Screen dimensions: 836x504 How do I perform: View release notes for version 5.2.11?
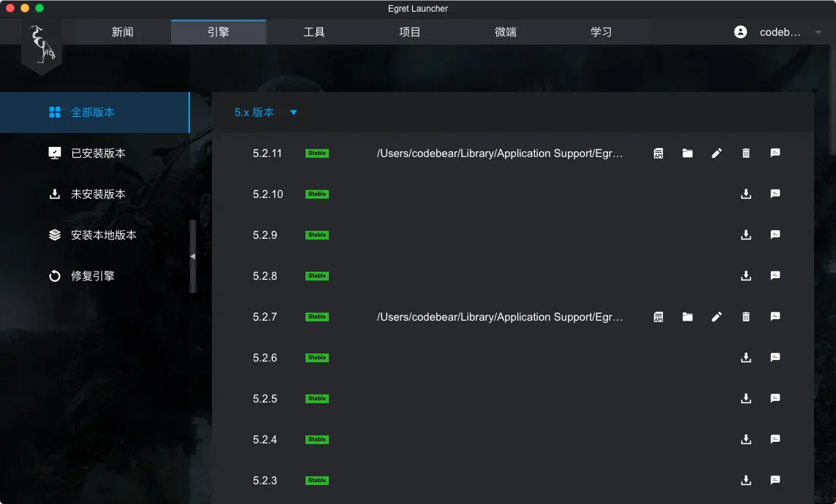pyautogui.click(x=775, y=153)
